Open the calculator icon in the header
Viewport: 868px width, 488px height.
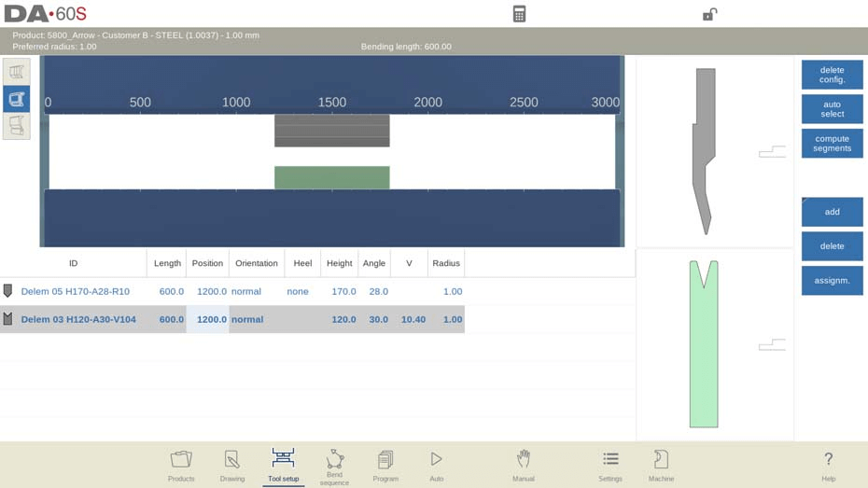click(x=519, y=14)
